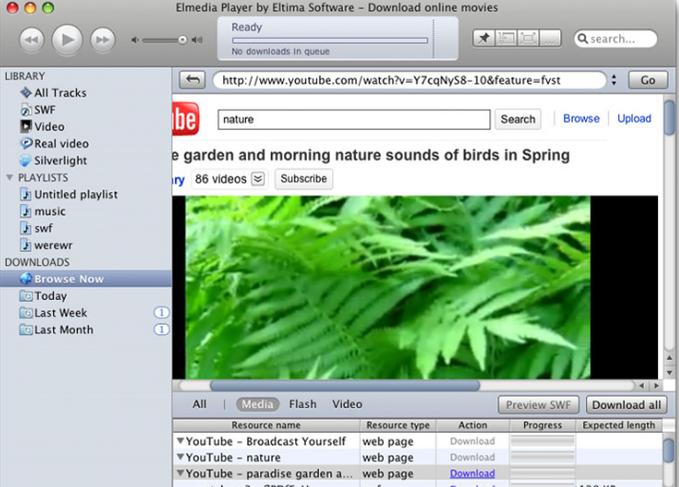Click the download progress bar in header
The width and height of the screenshot is (679, 487).
(330, 40)
